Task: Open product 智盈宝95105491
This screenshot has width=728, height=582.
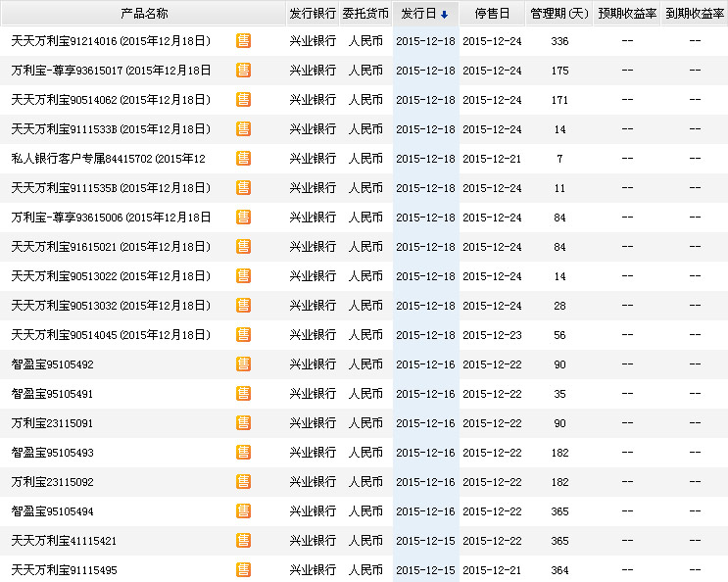Action: pos(52,394)
